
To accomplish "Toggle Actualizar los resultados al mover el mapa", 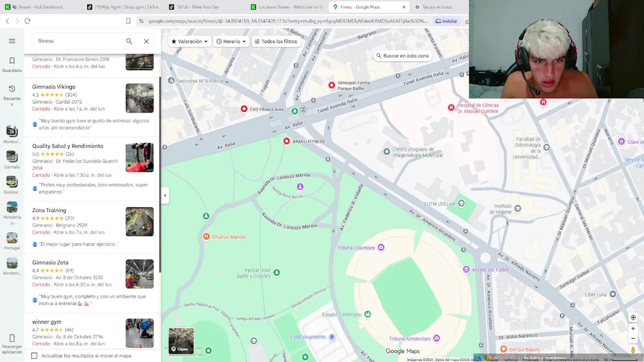I will click(34, 356).
